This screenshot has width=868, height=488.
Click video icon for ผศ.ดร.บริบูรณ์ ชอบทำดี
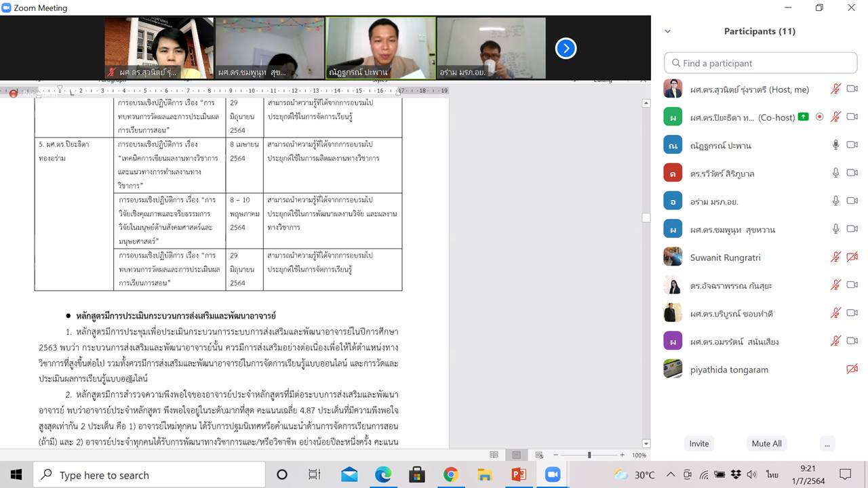[852, 312]
